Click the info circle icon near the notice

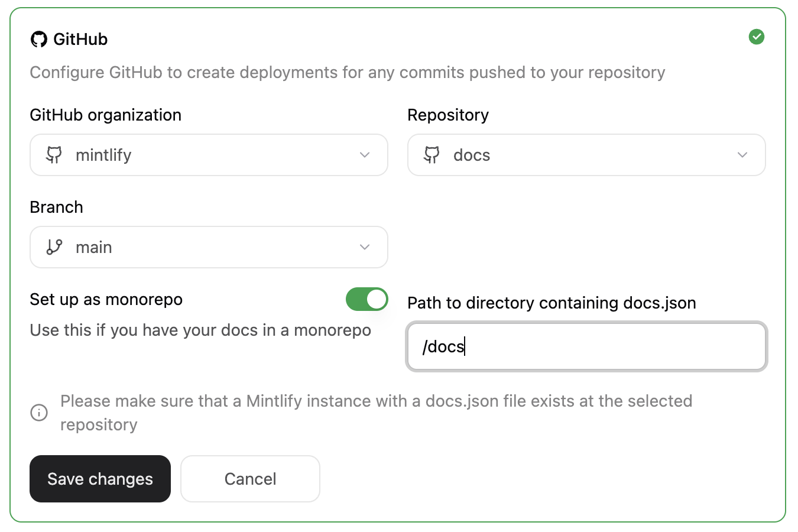[39, 413]
